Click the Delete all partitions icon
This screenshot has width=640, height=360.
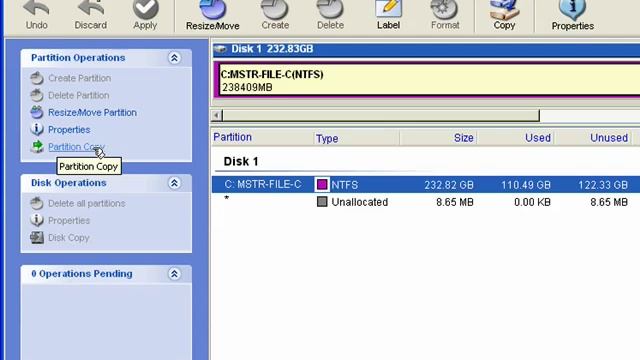click(37, 203)
